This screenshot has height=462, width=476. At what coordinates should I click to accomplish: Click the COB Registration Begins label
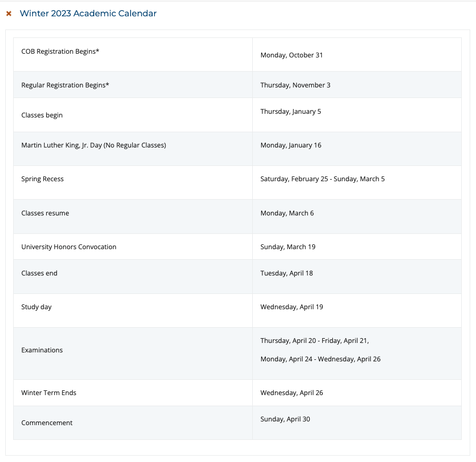click(60, 51)
